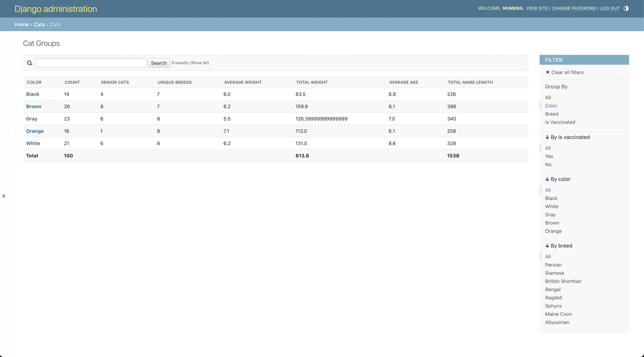The height and width of the screenshot is (357, 644).
Task: Click the magnifier search icon
Action: click(x=29, y=63)
